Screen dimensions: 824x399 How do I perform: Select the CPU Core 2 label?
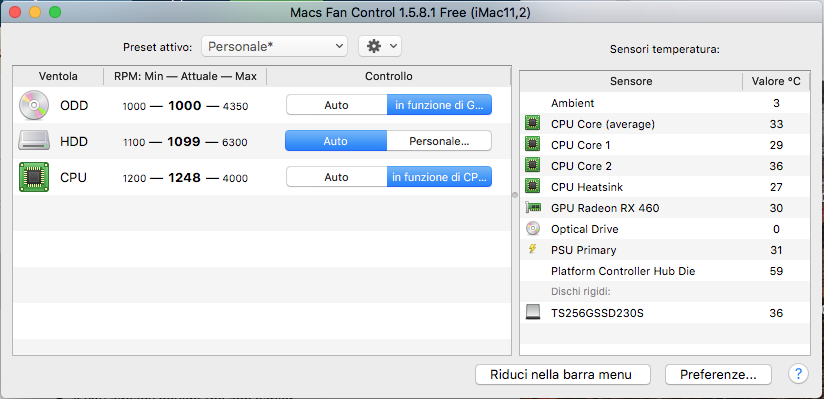[x=581, y=166]
